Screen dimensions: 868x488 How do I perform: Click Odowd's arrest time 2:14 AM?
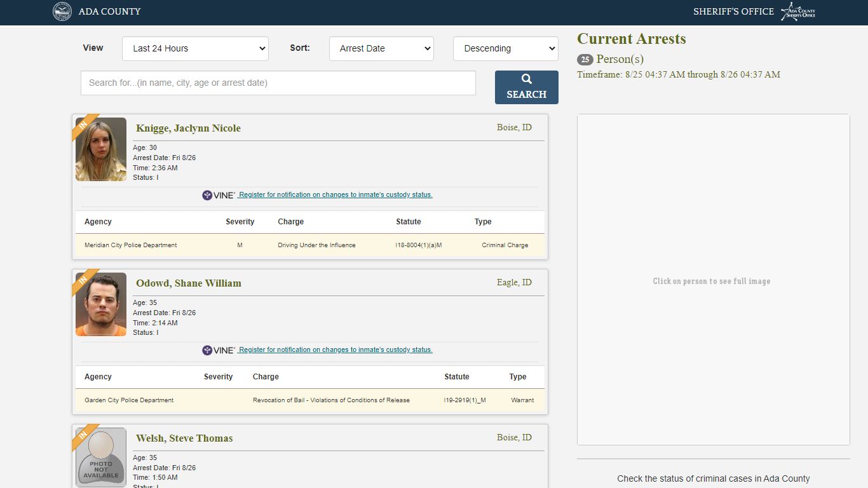point(155,323)
